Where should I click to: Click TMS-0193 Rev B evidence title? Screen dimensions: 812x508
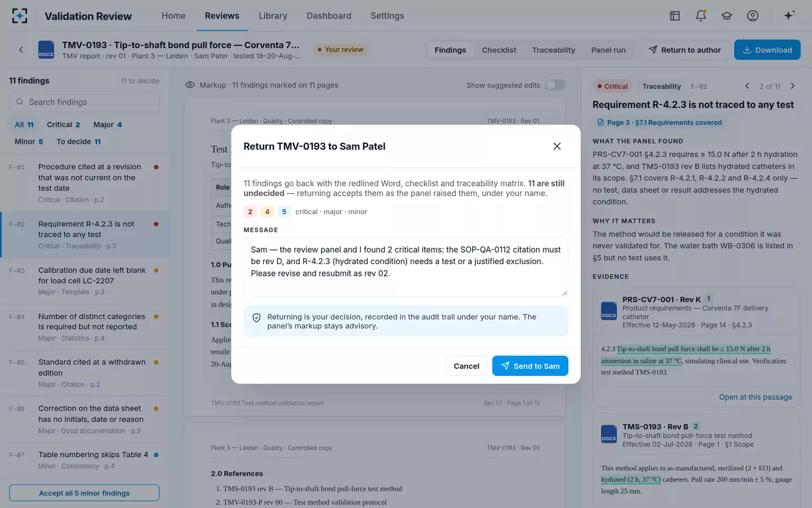[x=655, y=427]
